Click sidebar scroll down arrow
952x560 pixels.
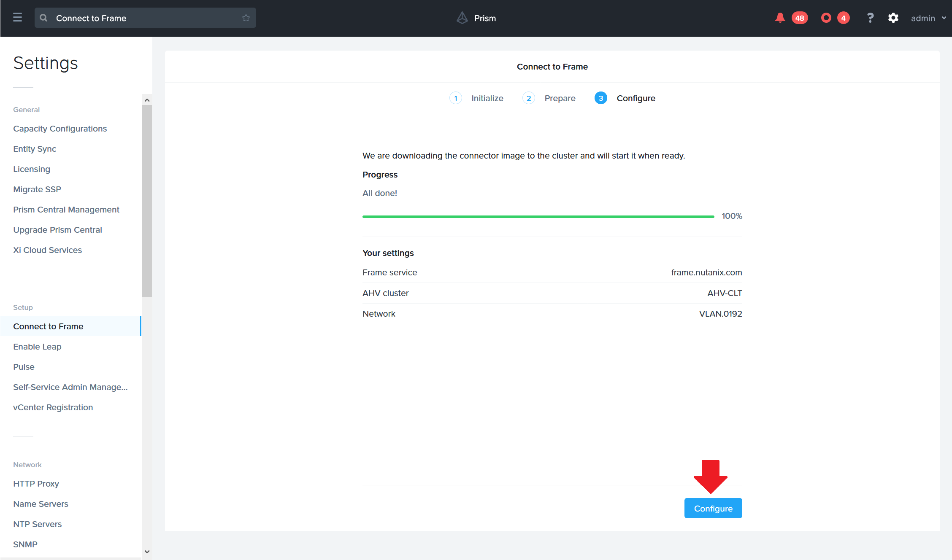[x=147, y=551]
